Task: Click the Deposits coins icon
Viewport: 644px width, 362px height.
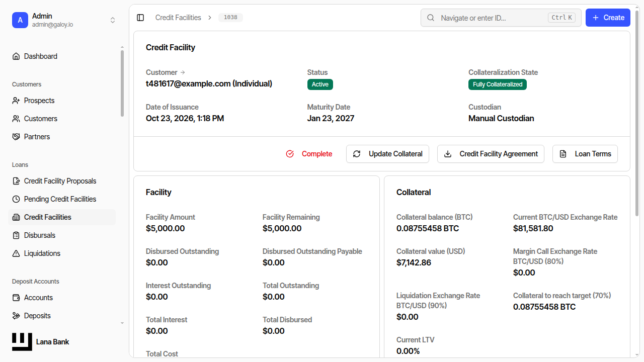Action: 16,316
